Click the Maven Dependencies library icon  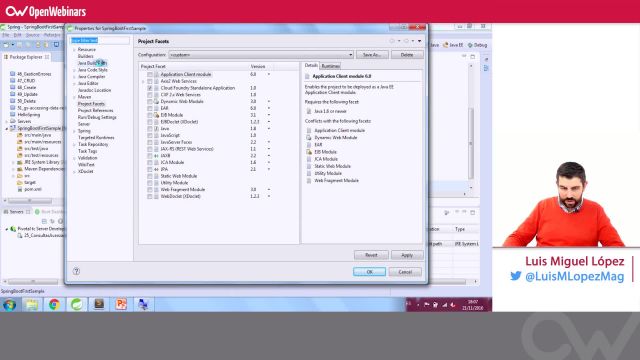click(x=20, y=169)
